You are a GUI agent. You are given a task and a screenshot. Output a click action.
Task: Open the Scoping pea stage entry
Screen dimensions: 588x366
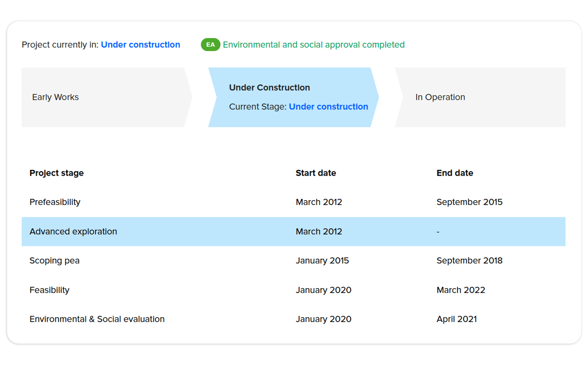[54, 260]
